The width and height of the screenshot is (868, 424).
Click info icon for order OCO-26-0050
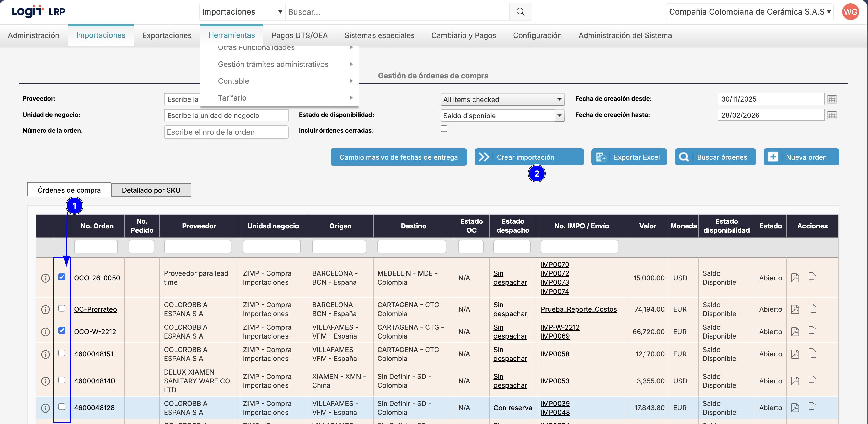45,278
